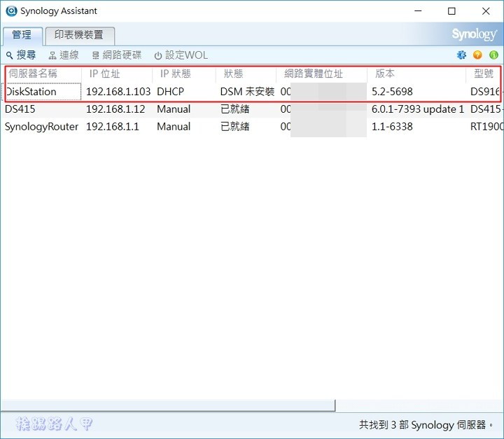Click version 5.2-5698 cell

click(392, 92)
